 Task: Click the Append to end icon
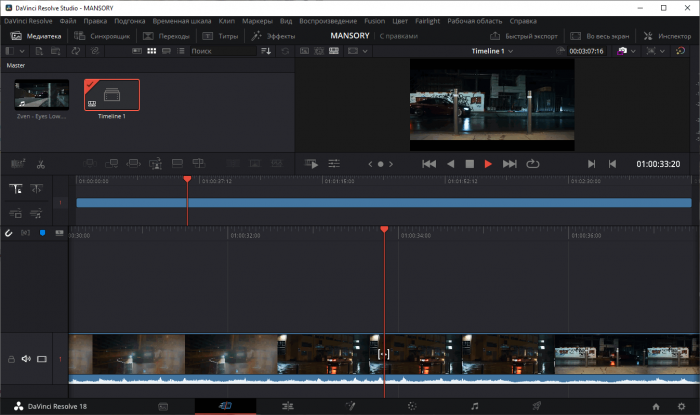tap(111, 164)
